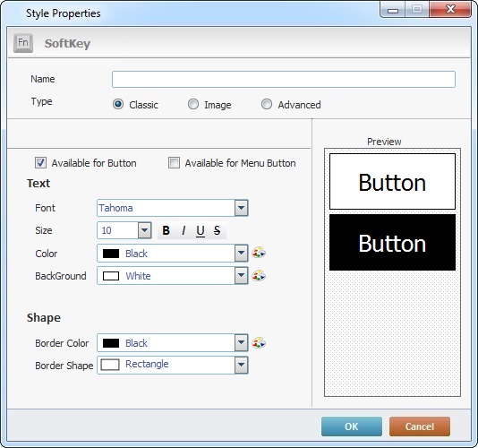Toggle Bold text formatting
The width and height of the screenshot is (478, 448).
[166, 230]
